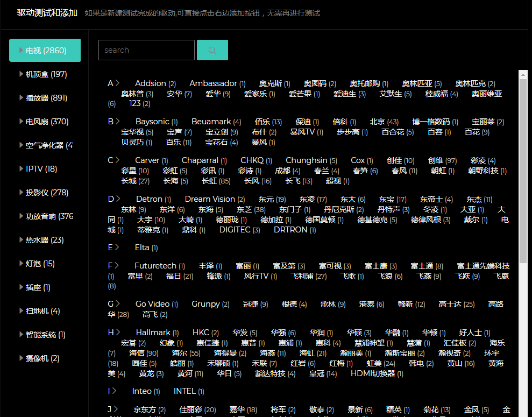
Task: Select the 飞利浦 (27) brand
Action: point(308,276)
